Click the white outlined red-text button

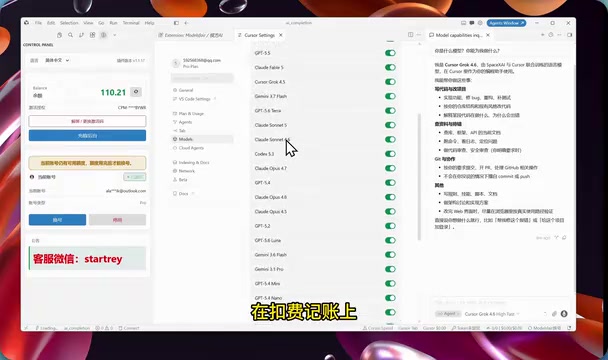87,121
